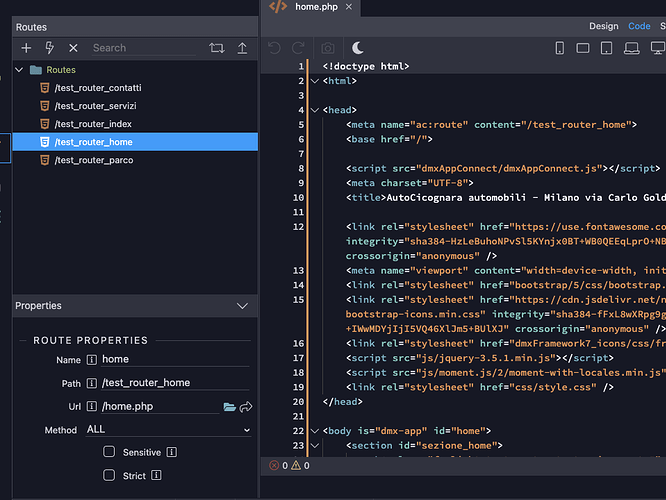666x500 pixels.
Task: Fold the head tag on line 4
Action: [x=315, y=110]
